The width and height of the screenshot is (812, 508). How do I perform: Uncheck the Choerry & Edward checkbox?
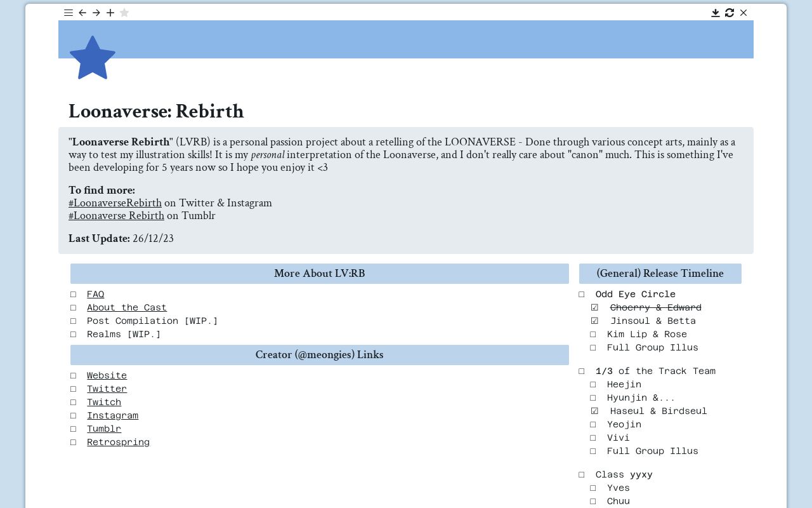[594, 308]
